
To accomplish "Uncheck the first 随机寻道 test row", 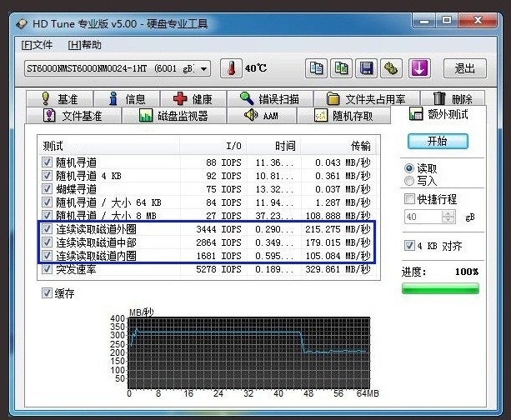I will 47,162.
